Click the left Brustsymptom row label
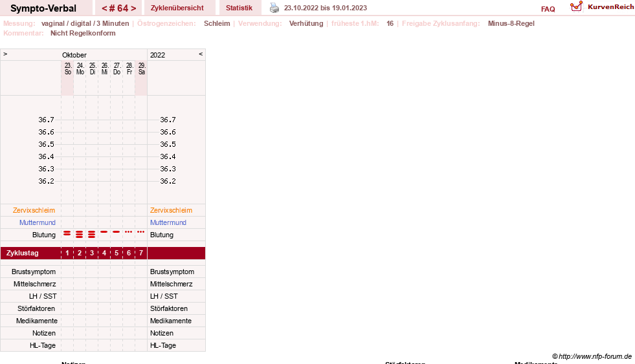 [x=34, y=272]
